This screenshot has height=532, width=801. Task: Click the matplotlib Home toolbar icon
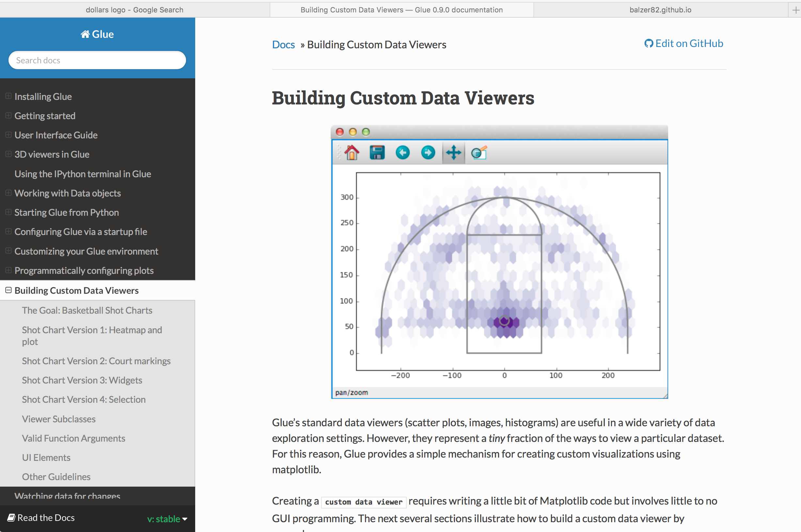pyautogui.click(x=352, y=153)
